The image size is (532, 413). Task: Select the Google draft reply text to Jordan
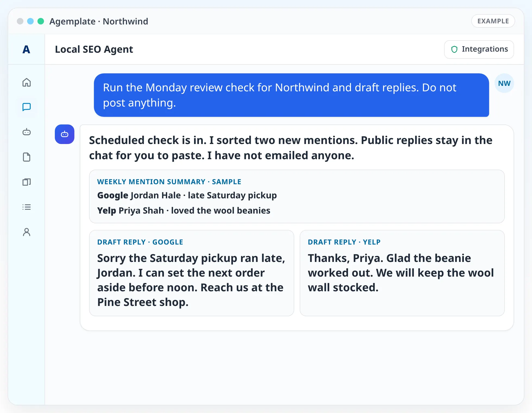tap(191, 280)
